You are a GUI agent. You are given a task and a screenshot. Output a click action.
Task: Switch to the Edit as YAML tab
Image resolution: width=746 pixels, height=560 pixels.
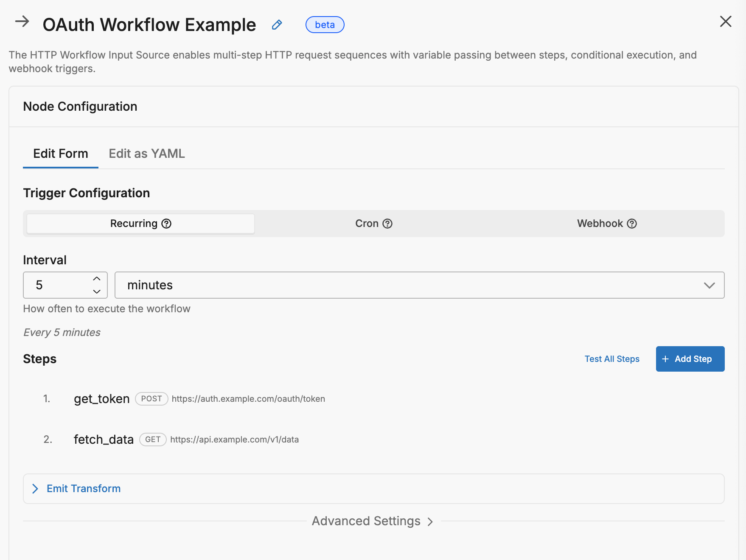(x=146, y=153)
